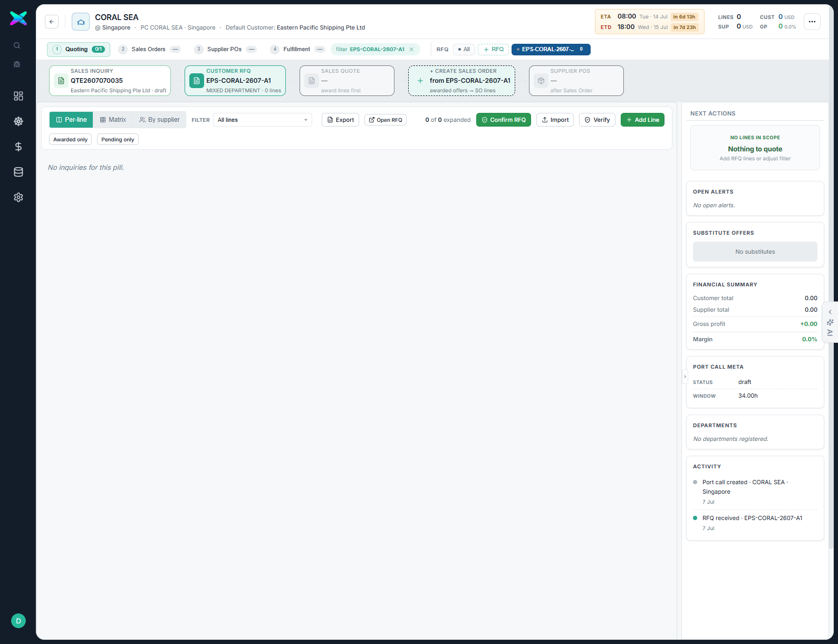Click the plus icon on Create Sales Order
The width and height of the screenshot is (838, 644).
pyautogui.click(x=420, y=81)
